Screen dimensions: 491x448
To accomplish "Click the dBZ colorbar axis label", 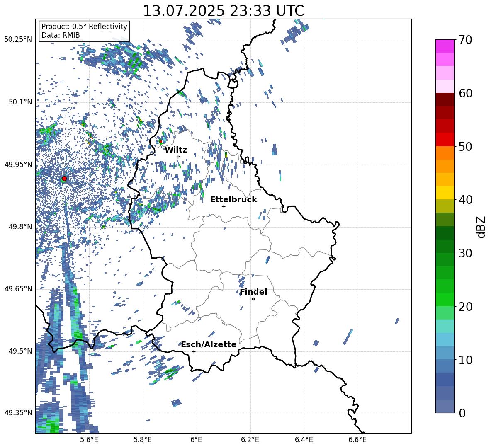I will 481,227.
